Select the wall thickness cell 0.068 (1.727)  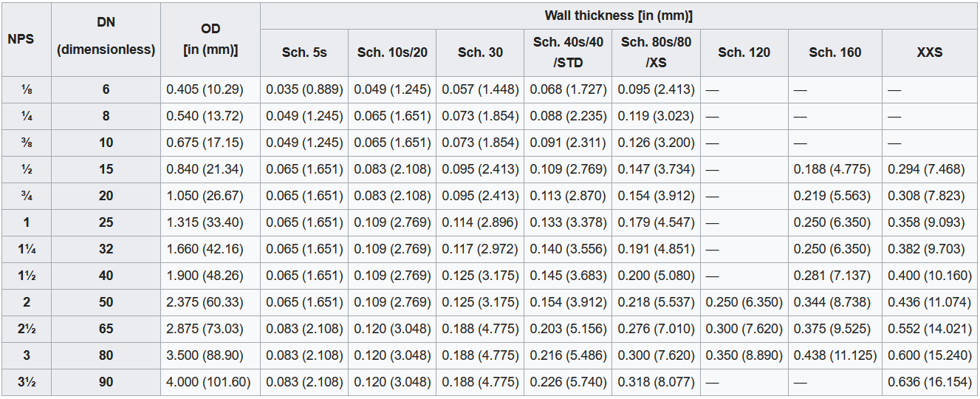[568, 89]
